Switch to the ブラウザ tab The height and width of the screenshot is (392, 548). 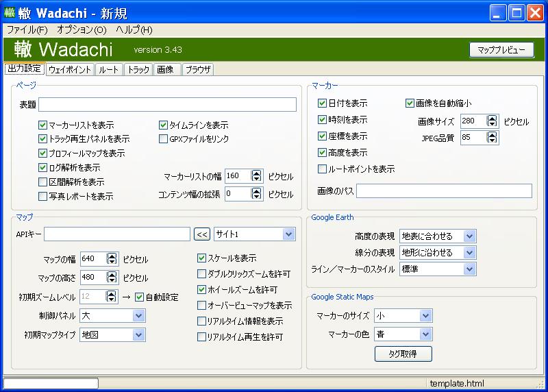point(198,70)
